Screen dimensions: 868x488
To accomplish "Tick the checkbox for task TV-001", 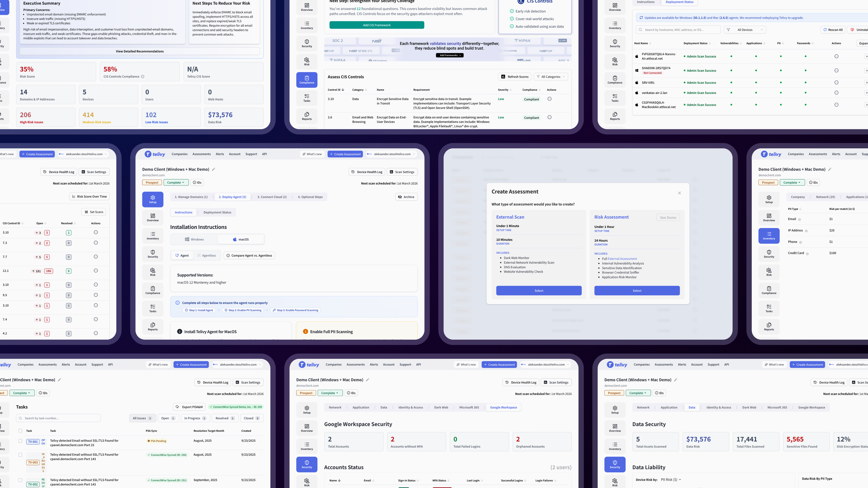I will coord(20,441).
